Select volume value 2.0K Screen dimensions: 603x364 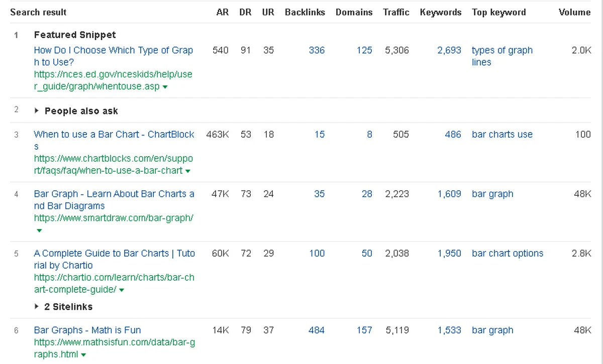(x=581, y=50)
